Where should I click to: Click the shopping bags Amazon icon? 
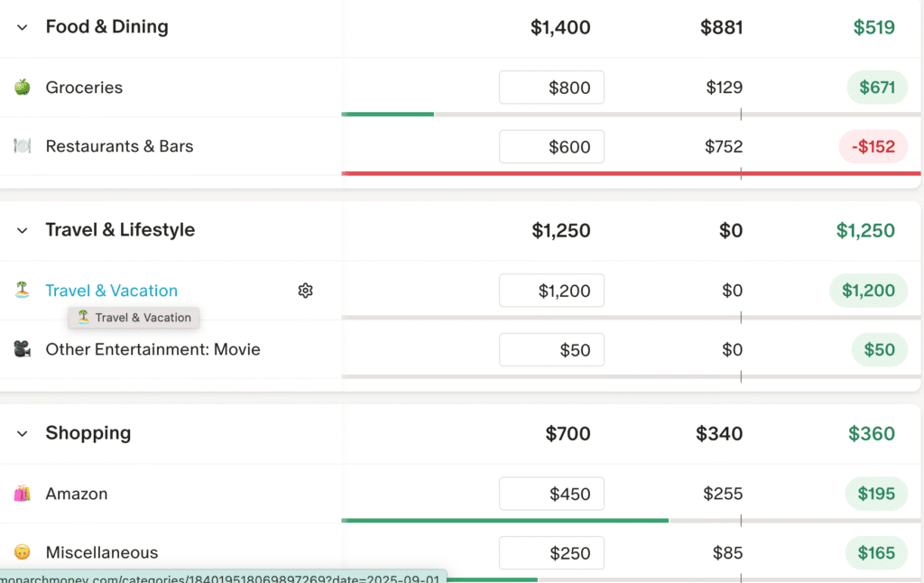point(22,494)
